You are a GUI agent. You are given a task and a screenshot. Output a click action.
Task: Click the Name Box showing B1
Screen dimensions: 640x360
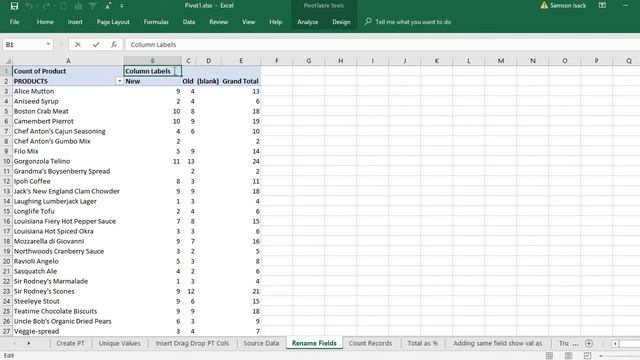coord(24,44)
